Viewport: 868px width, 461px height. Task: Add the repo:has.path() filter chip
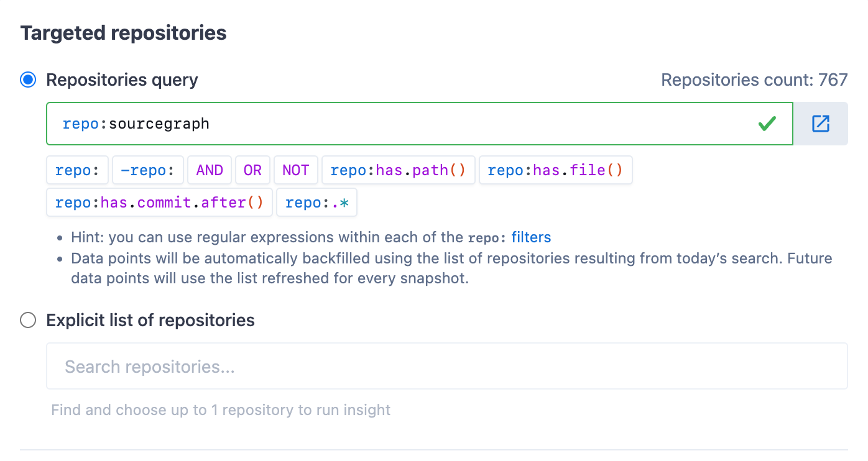[399, 170]
